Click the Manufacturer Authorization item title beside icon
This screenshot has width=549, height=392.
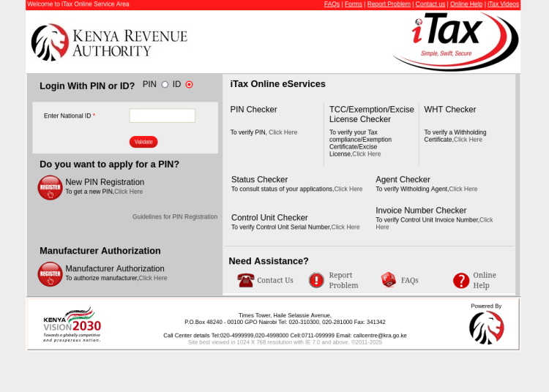115,268
